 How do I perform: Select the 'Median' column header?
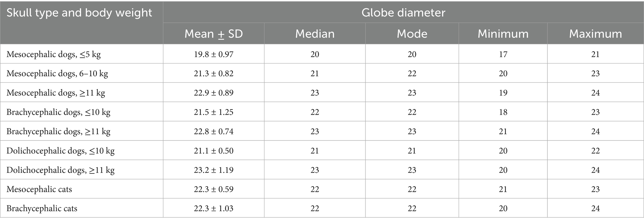click(315, 34)
